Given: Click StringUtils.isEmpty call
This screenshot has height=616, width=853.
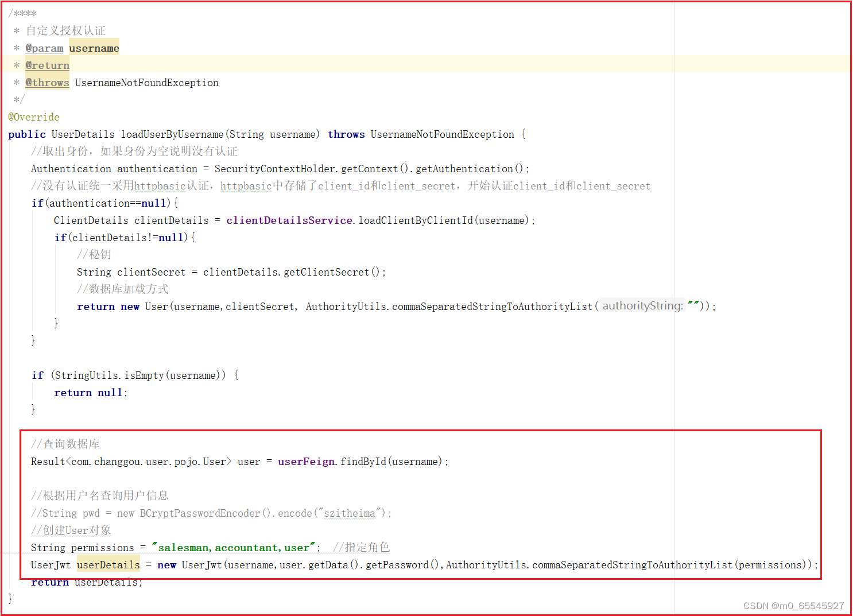Looking at the screenshot, I should pyautogui.click(x=109, y=375).
